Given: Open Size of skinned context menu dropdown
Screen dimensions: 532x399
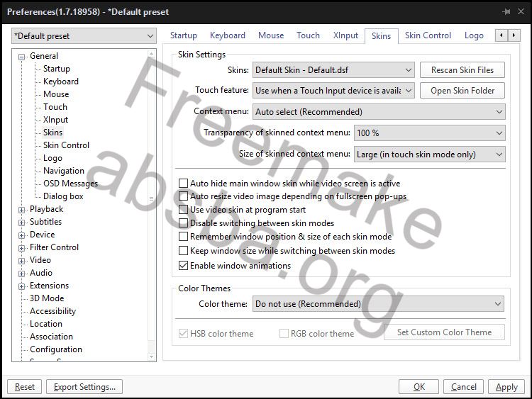Looking at the screenshot, I should [429, 154].
